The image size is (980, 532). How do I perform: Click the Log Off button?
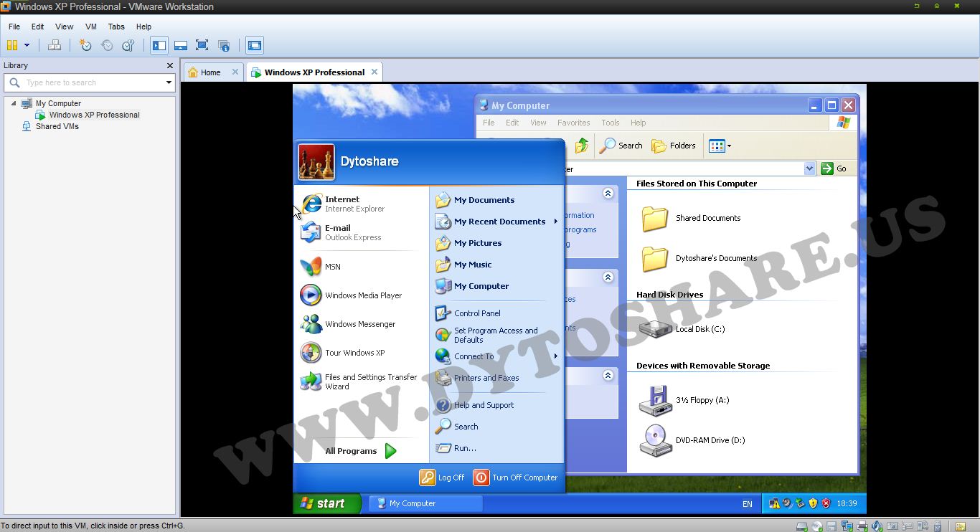442,478
